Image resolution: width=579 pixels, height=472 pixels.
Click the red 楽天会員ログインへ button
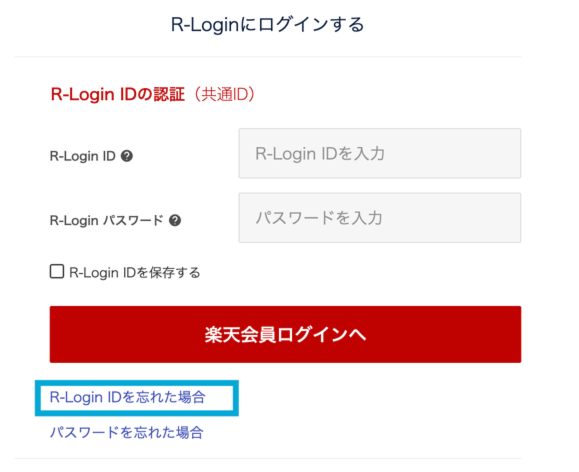click(285, 334)
